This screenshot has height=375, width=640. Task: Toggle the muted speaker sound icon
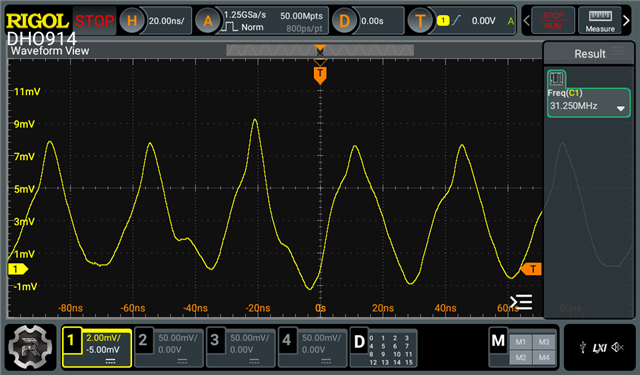617,347
